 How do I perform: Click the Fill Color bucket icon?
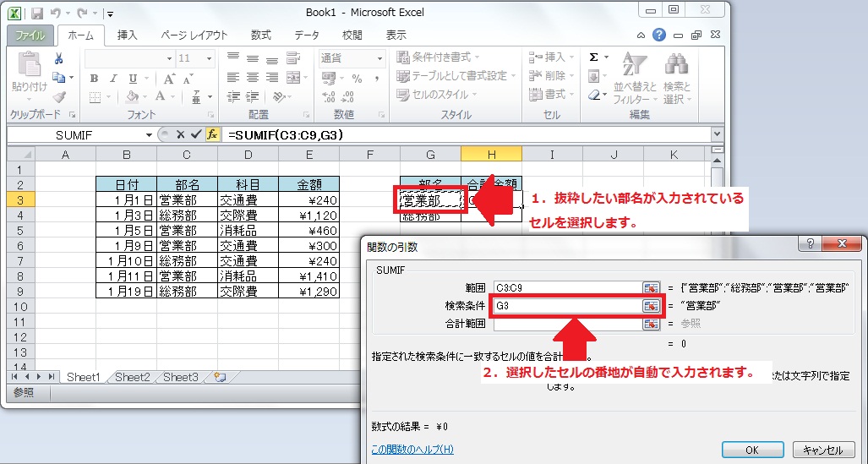click(132, 97)
